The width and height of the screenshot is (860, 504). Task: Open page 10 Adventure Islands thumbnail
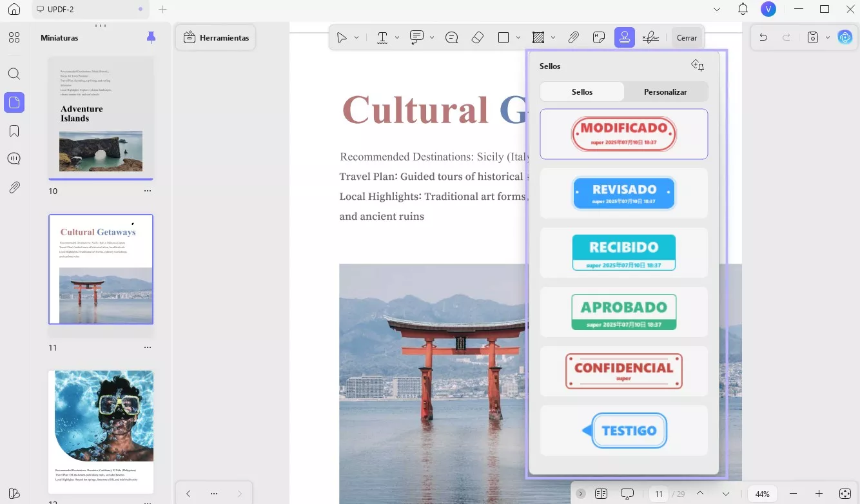101,118
